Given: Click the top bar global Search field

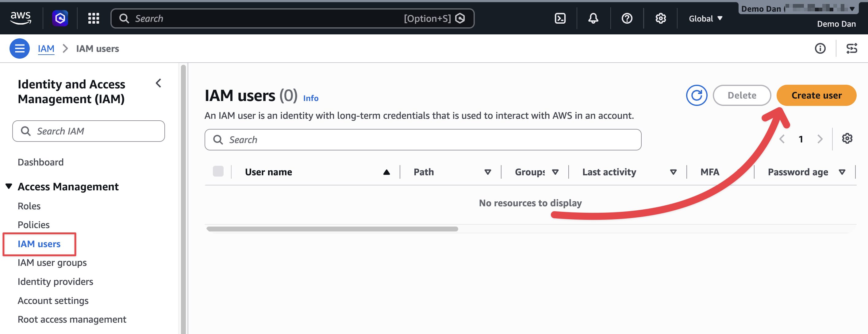Looking at the screenshot, I should point(292,18).
